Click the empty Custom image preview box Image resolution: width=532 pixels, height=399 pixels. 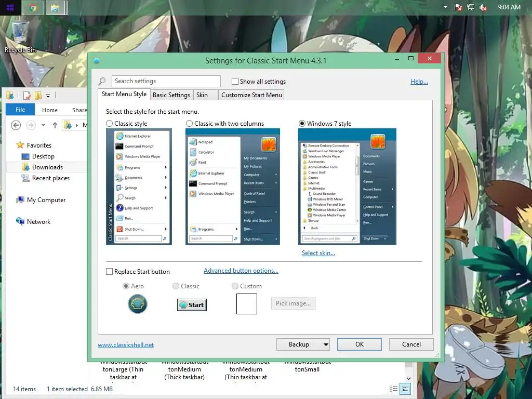click(247, 304)
